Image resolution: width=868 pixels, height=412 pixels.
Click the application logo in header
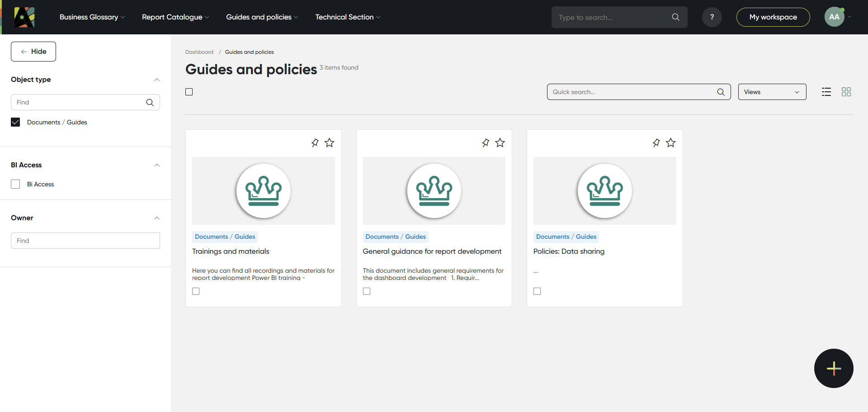click(x=24, y=17)
